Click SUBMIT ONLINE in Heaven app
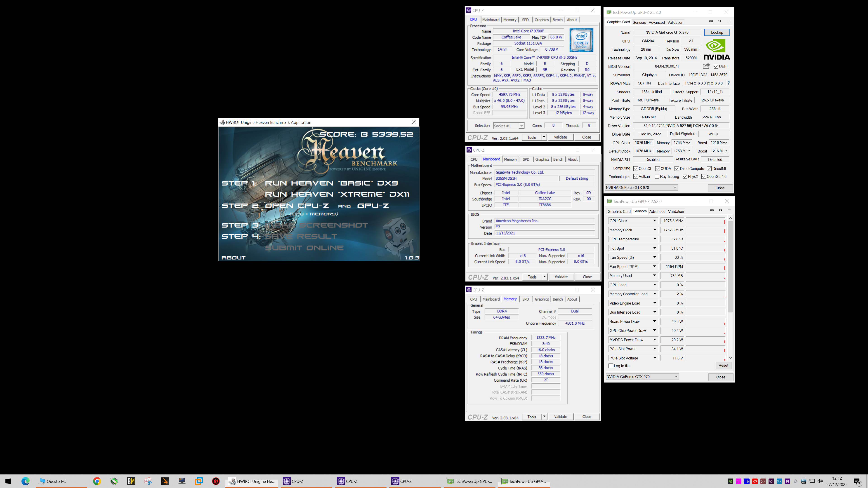The image size is (868, 488). pyautogui.click(x=304, y=248)
